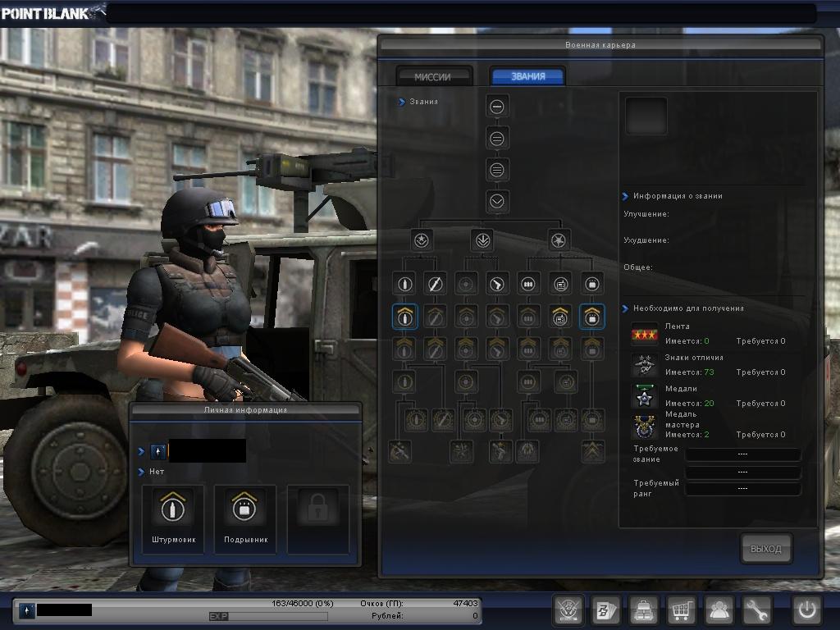The height and width of the screenshot is (630, 840).
Task: Select the double-chevron three-bullets rank
Action: (x=528, y=349)
